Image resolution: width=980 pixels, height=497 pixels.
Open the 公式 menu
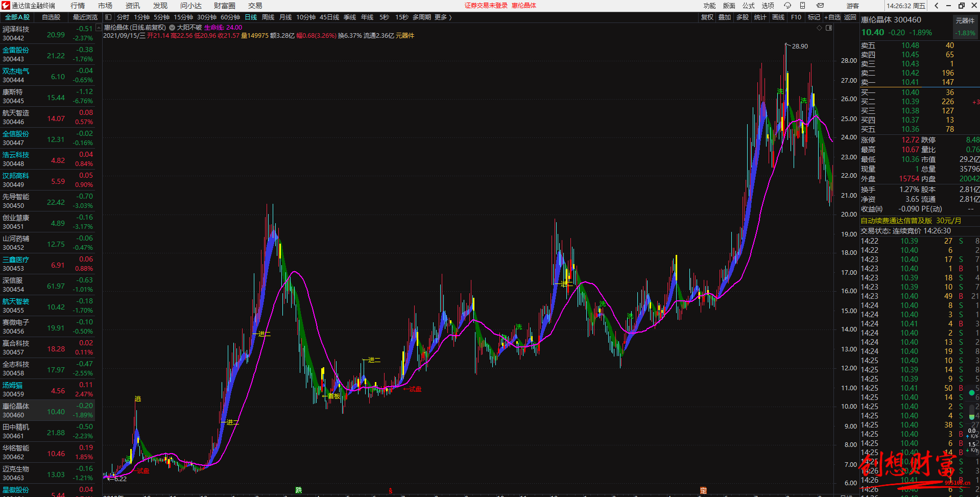click(x=749, y=6)
